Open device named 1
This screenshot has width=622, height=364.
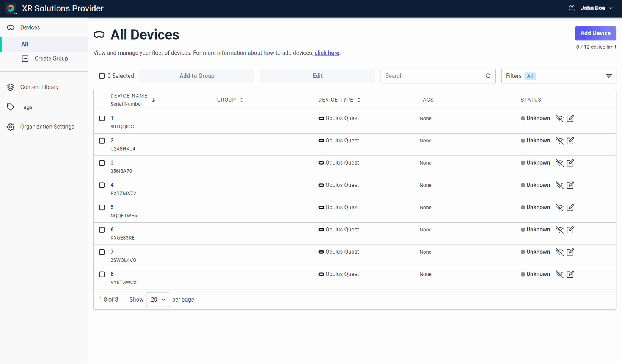coord(112,119)
